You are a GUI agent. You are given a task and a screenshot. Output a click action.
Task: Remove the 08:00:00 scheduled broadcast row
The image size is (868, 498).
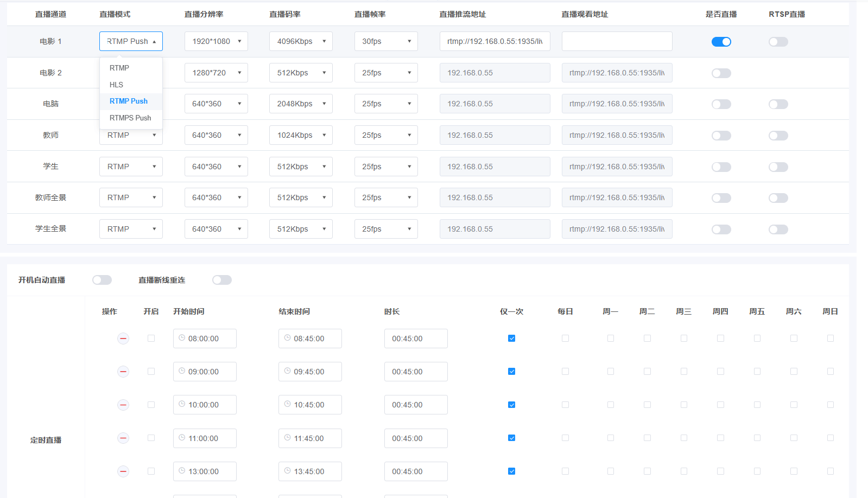click(x=123, y=339)
